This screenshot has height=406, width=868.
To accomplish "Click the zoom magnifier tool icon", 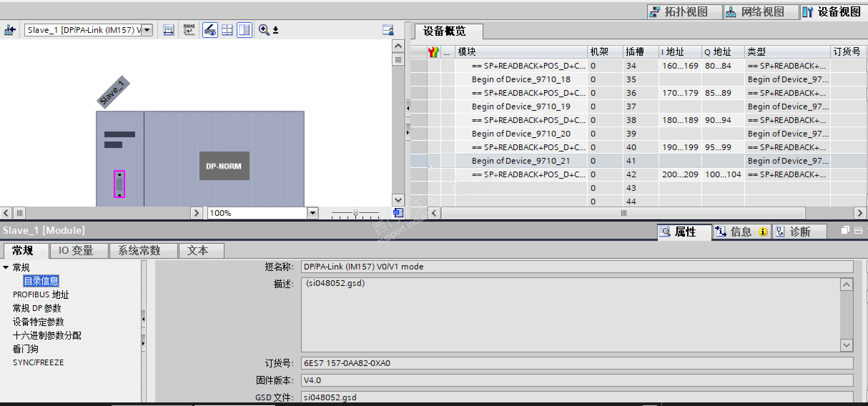I will 264,30.
